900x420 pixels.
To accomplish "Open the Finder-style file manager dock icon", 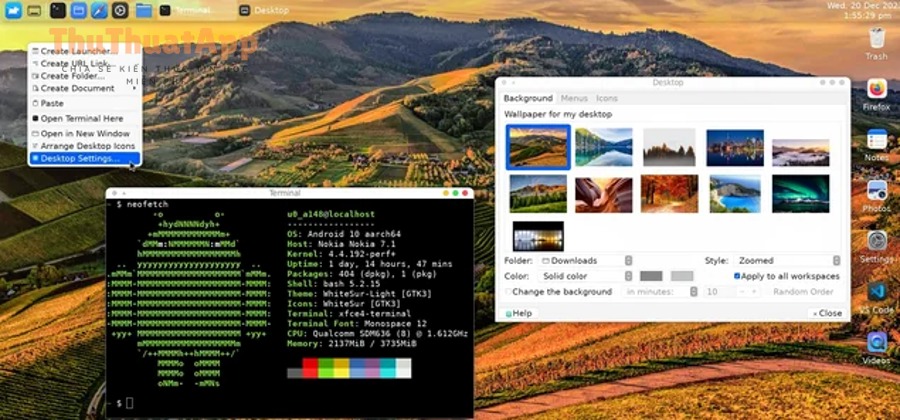I will 13,10.
